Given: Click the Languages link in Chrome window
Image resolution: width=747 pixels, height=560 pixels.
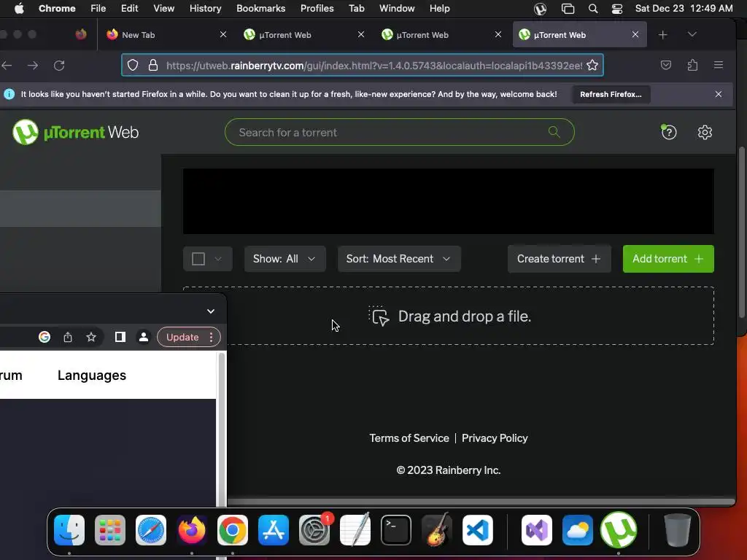Looking at the screenshot, I should coord(92,376).
